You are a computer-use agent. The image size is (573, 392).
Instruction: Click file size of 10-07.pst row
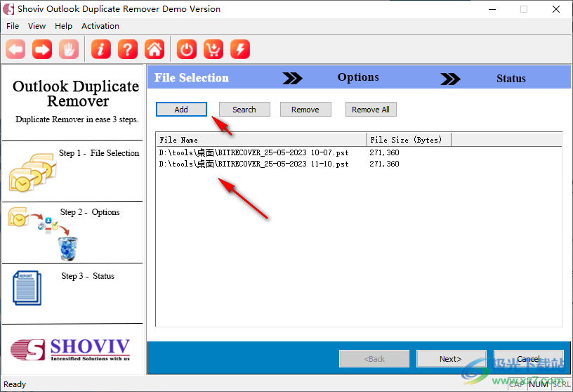click(384, 152)
